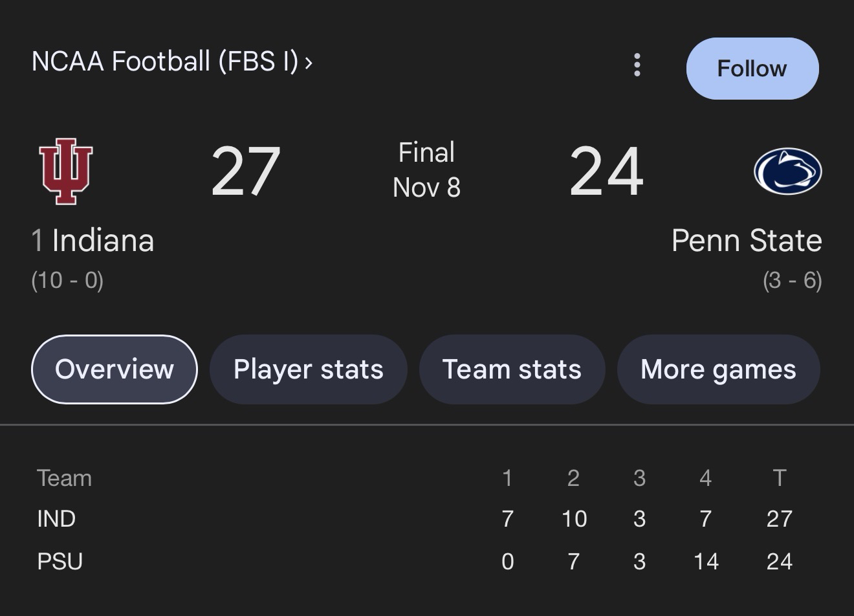This screenshot has width=854, height=616.
Task: Open the Penn State team name link
Action: [x=746, y=241]
